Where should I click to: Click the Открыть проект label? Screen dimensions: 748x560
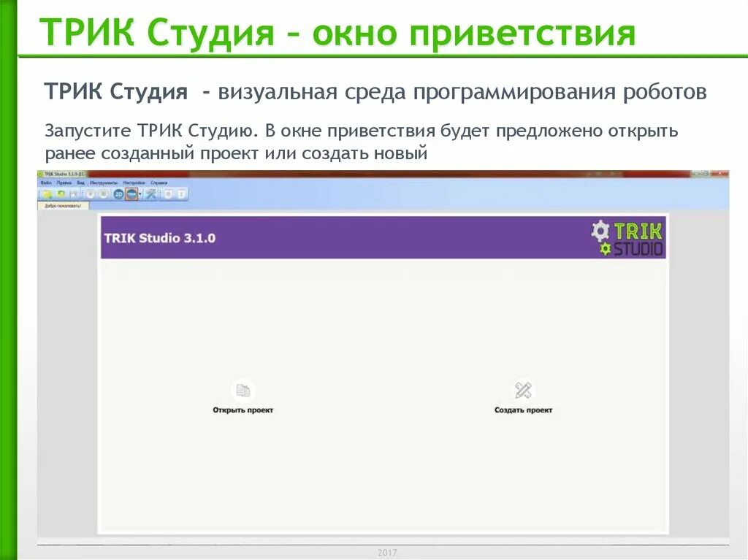(243, 410)
